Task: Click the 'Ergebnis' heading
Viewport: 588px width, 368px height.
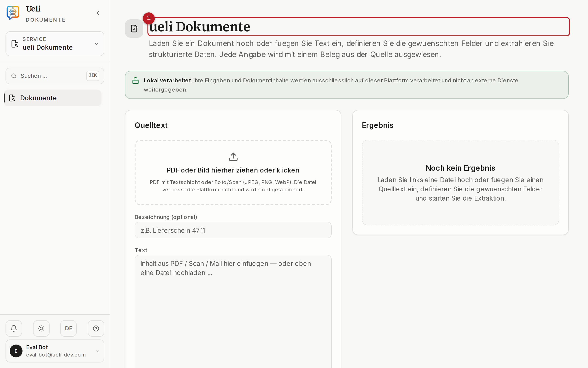Action: tap(378, 125)
